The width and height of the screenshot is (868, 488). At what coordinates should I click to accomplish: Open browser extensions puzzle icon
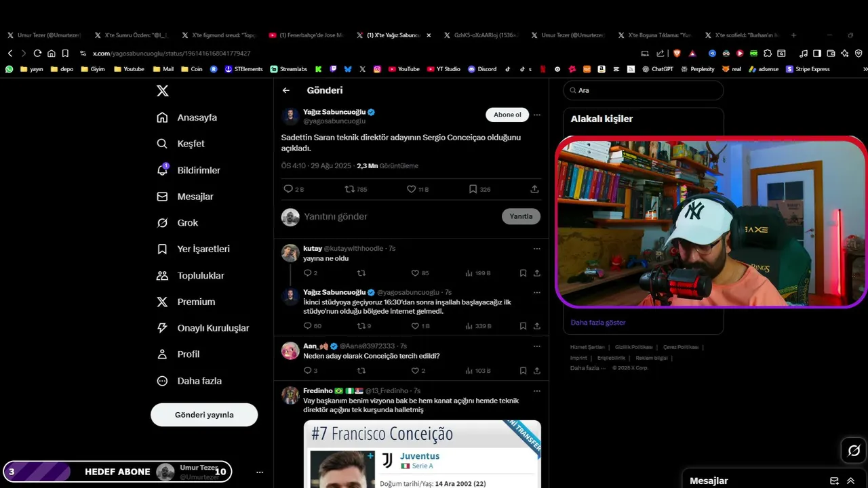coord(768,53)
